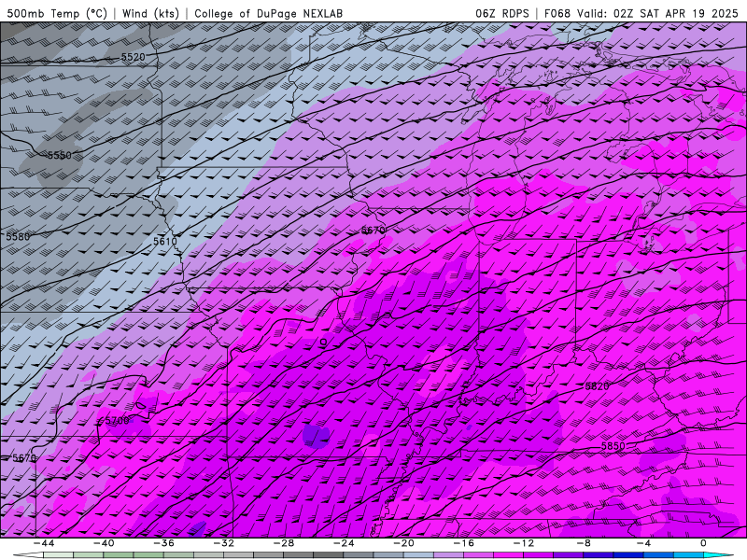Image resolution: width=747 pixels, height=560 pixels.
Task: Click the -40 color scale label
Action: (104, 543)
